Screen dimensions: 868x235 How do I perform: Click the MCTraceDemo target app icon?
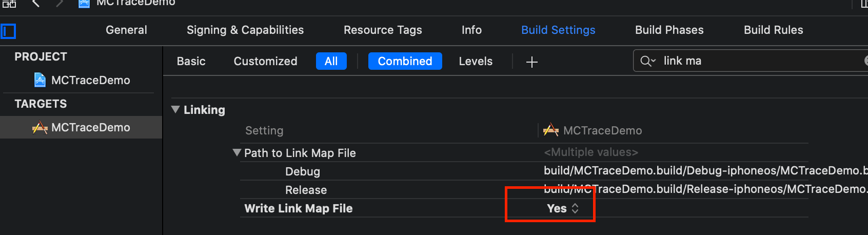click(40, 127)
